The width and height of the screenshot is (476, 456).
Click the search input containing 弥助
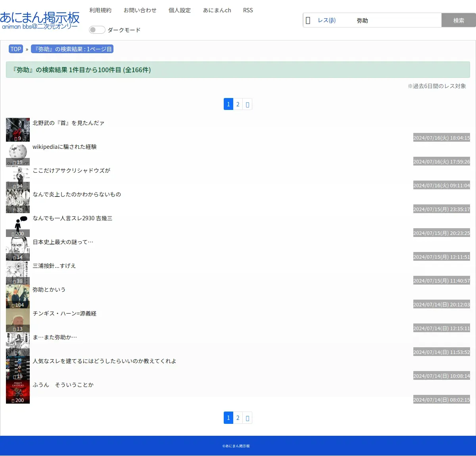[397, 20]
